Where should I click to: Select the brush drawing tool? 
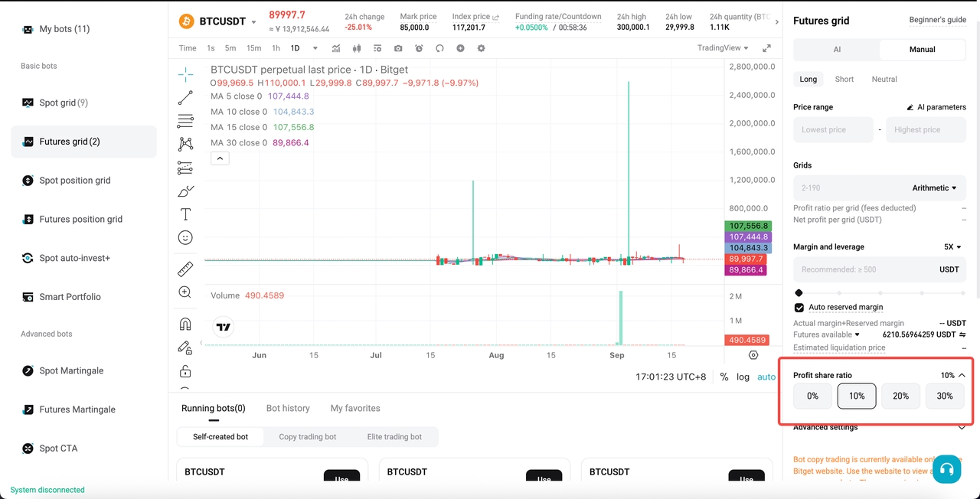pos(185,191)
